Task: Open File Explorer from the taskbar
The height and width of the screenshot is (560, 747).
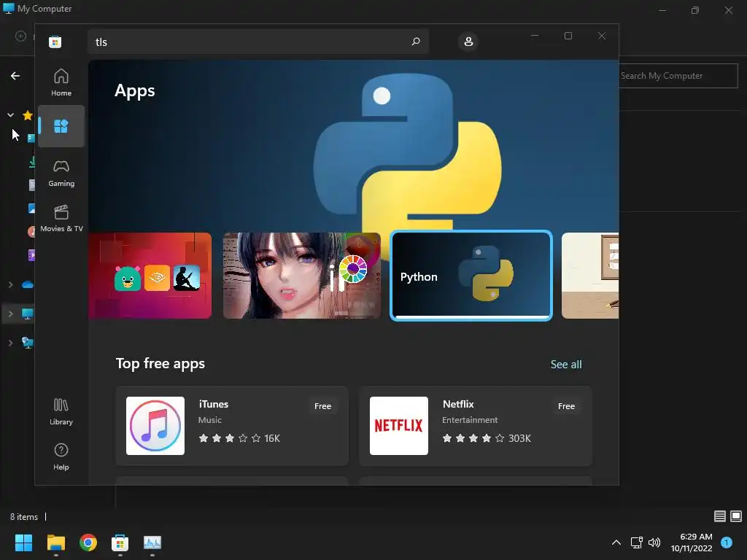Action: click(55, 542)
